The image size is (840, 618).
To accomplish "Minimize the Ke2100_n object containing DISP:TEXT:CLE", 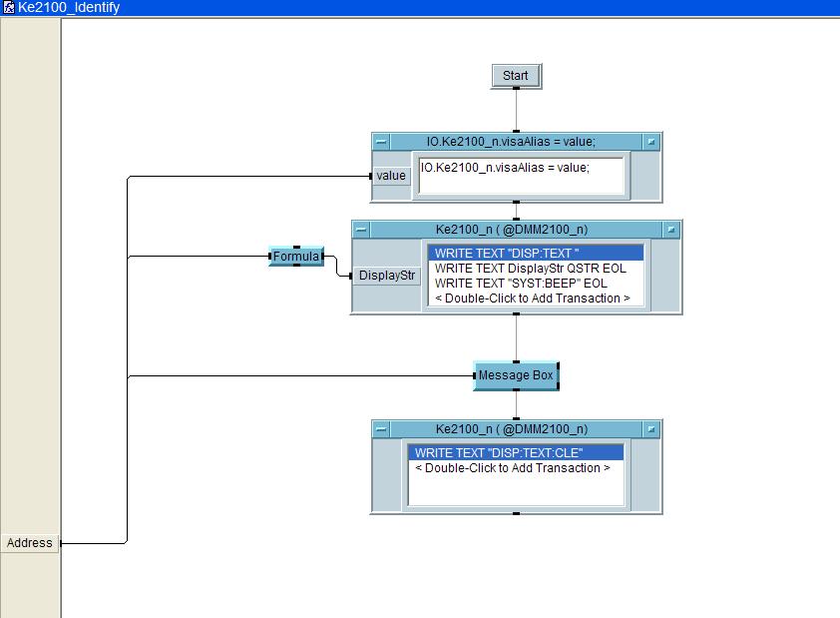I will [651, 429].
